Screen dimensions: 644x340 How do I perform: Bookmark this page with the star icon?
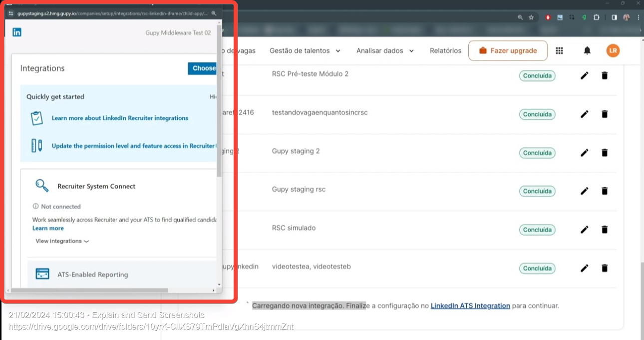click(x=531, y=17)
